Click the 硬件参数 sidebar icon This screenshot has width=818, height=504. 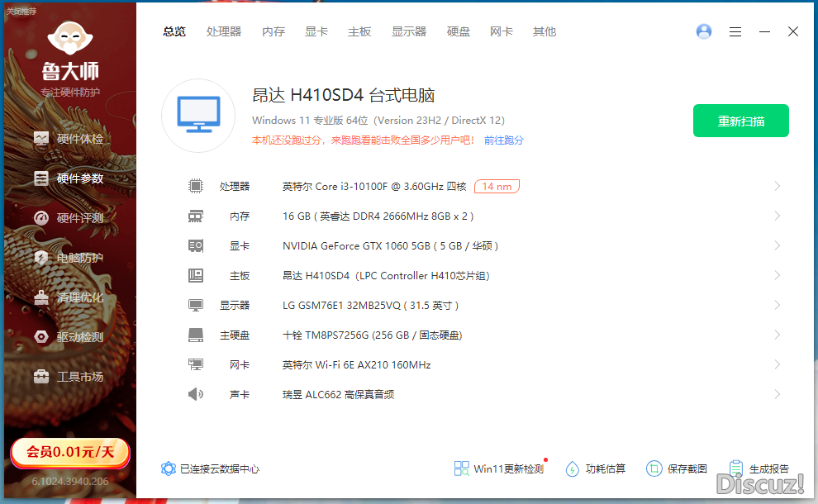41,178
